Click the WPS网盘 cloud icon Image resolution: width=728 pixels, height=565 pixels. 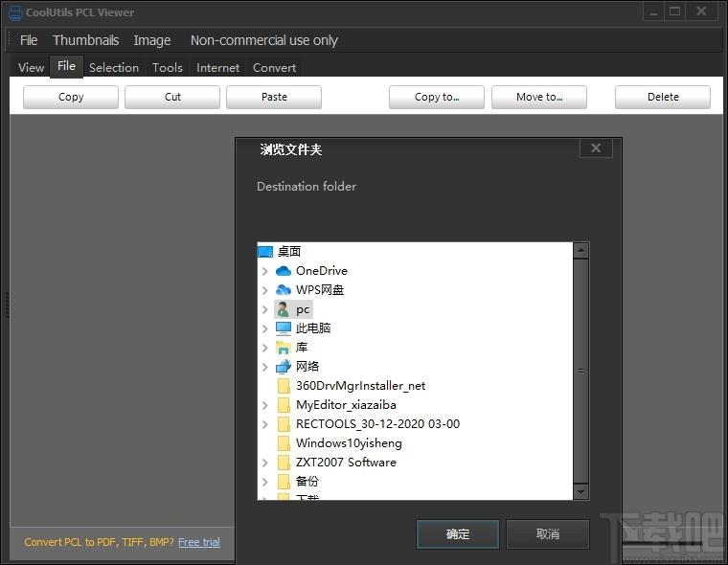(x=284, y=290)
